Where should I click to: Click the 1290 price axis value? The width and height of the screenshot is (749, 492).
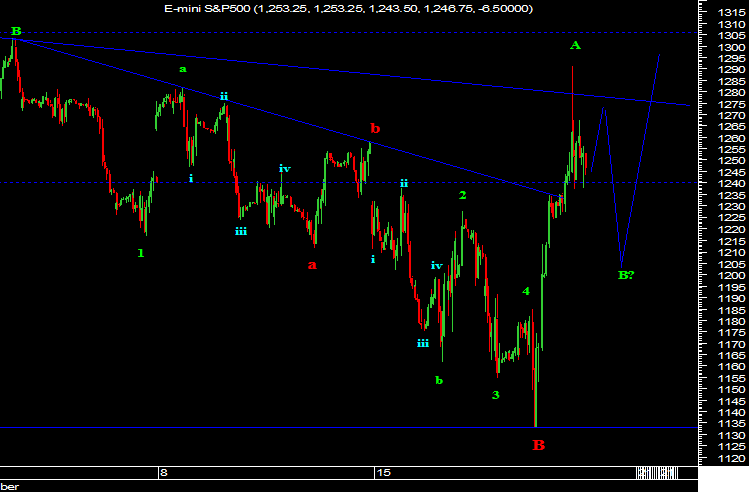(731, 70)
